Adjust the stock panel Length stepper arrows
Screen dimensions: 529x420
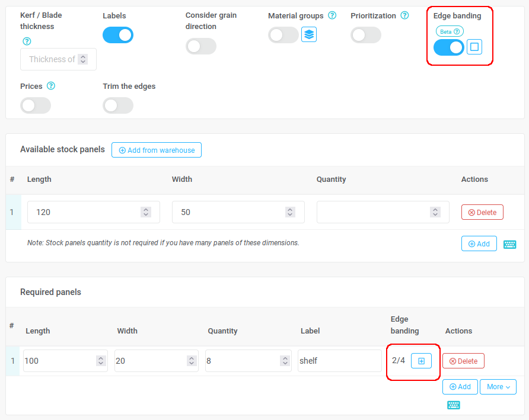(146, 212)
